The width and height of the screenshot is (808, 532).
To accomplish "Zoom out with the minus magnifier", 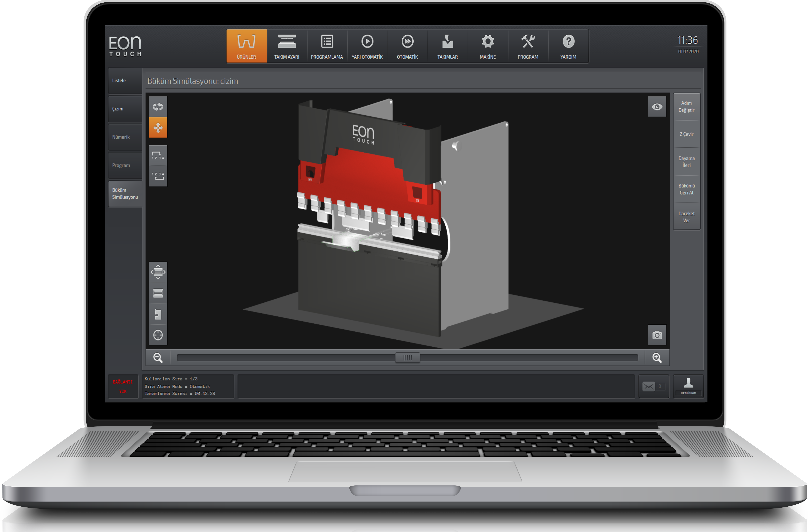I will pos(158,357).
